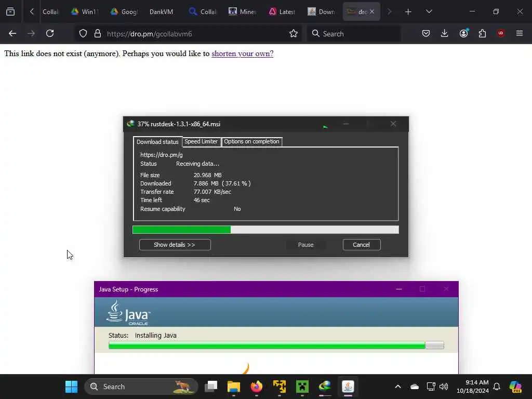This screenshot has height=399, width=532.
Task: Open the yellow puzzle app on taskbar
Action: coord(279,387)
